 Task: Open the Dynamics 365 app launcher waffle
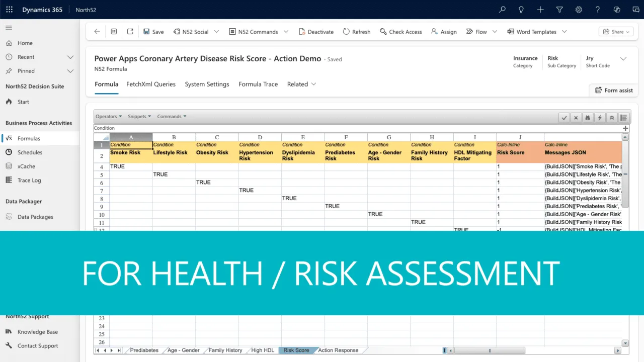click(10, 10)
